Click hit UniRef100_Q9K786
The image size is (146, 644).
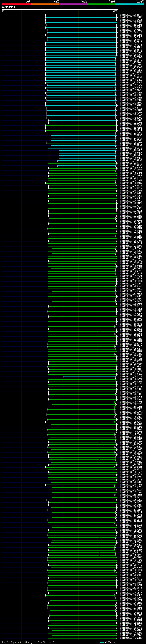click(131, 193)
